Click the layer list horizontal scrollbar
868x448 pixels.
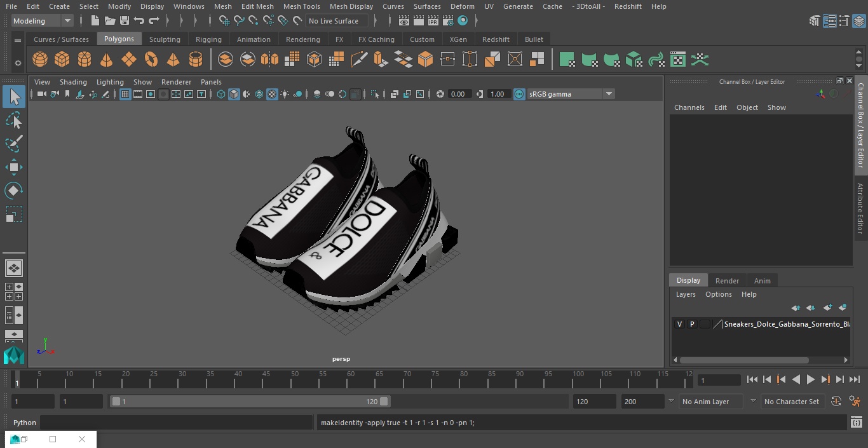(744, 360)
